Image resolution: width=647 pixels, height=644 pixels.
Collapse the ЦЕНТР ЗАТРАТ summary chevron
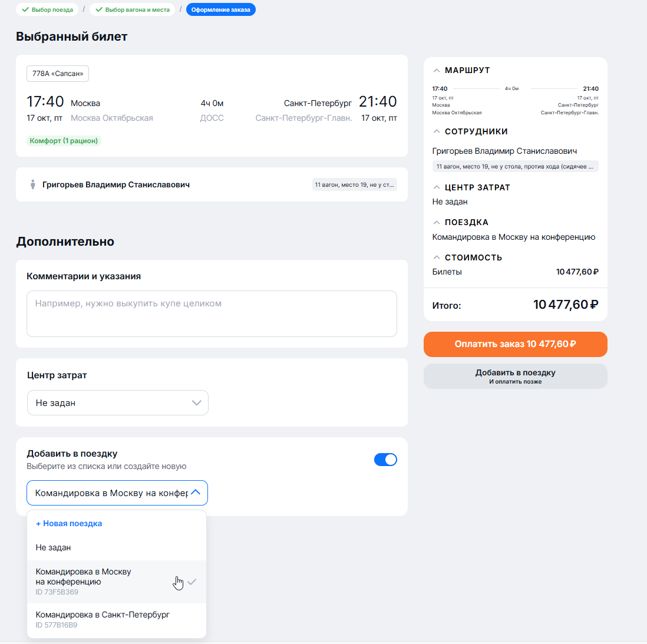click(437, 187)
